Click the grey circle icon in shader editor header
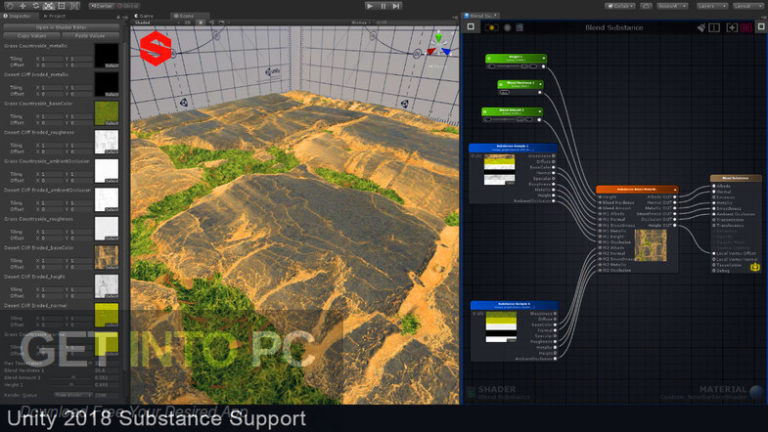768x432 pixels. tap(507, 28)
